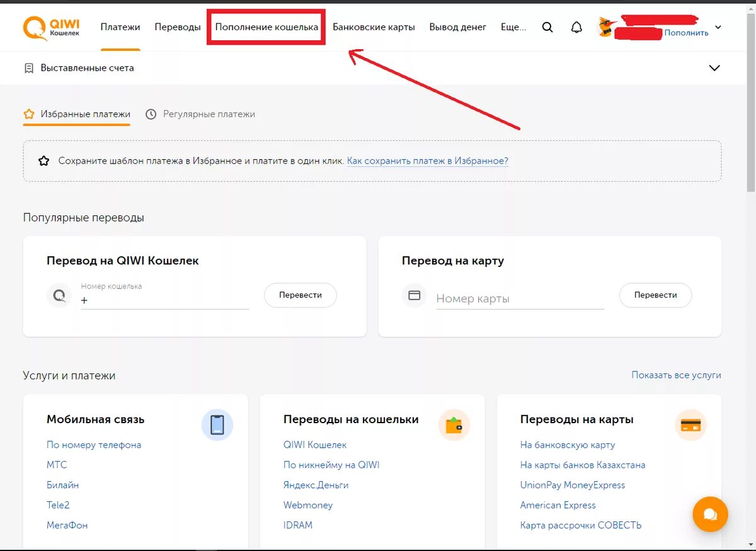Image resolution: width=756 pixels, height=551 pixels.
Task: Open Банковские карты section
Action: (374, 27)
